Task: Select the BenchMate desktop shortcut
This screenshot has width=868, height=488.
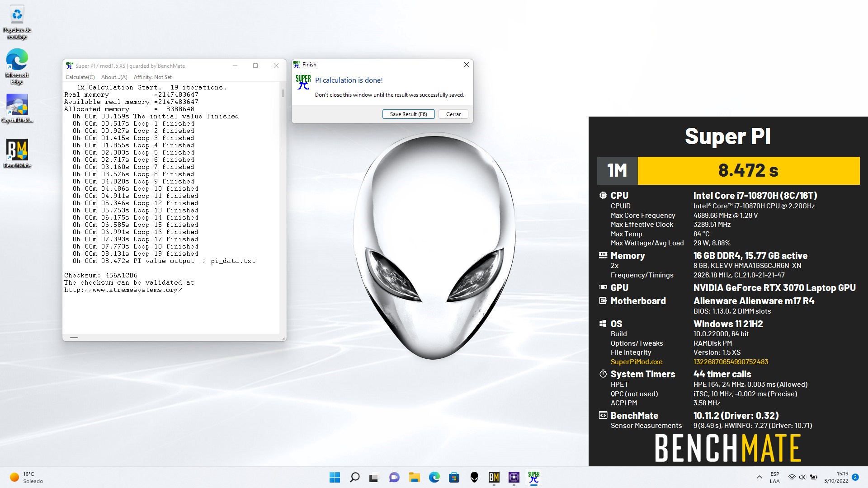Action: click(x=17, y=154)
